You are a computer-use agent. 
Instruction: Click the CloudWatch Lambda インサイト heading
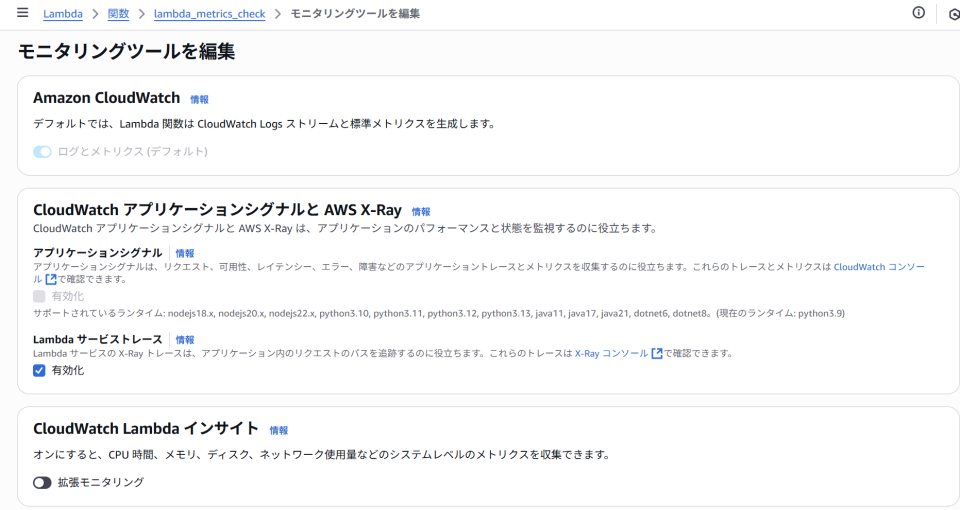click(x=146, y=429)
